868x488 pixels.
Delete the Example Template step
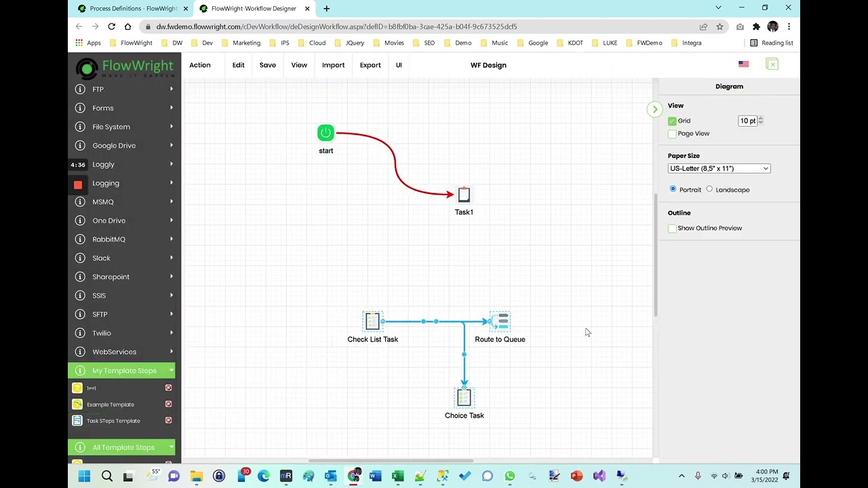coord(168,404)
